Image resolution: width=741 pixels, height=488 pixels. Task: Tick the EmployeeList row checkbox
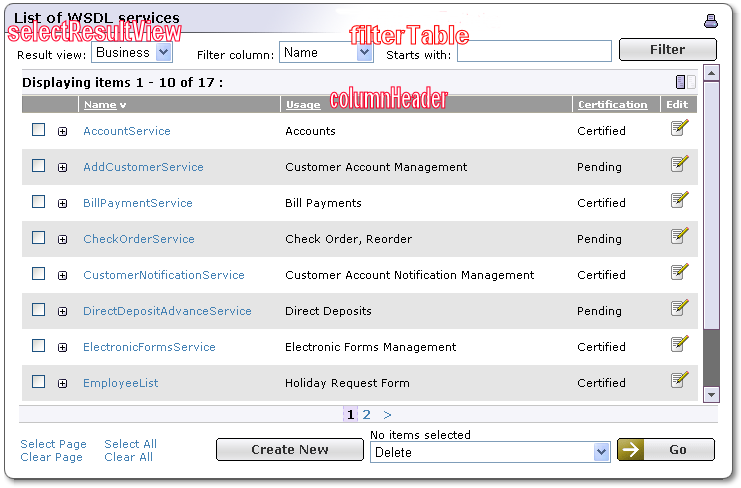(38, 381)
